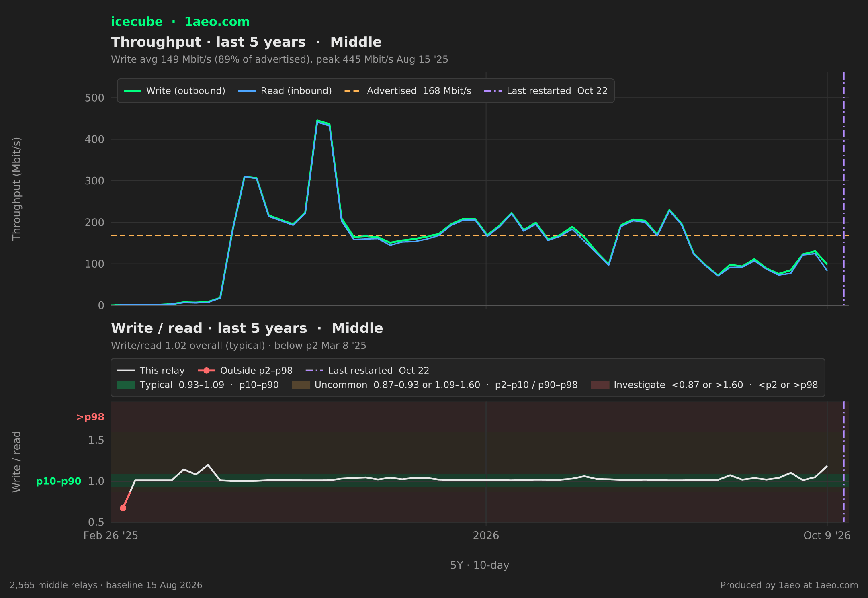
Task: Click the red outlier point on ratio chart
Action: [123, 508]
